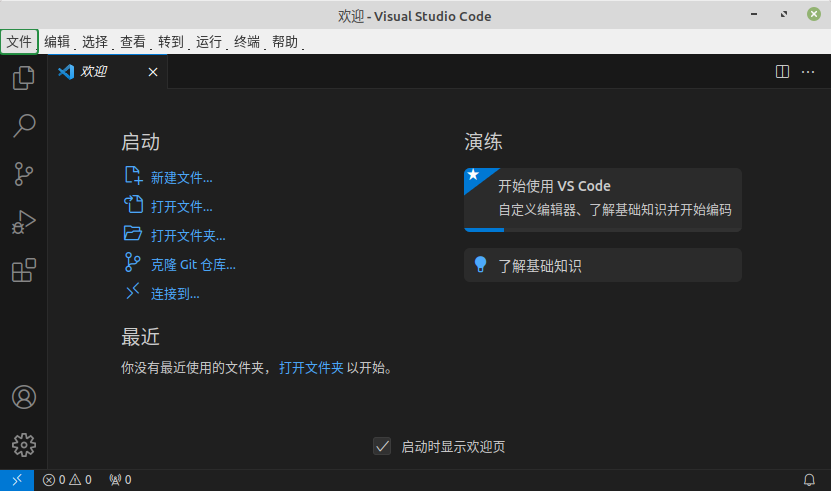831x491 pixels.
Task: Open the 转到 menu
Action: (171, 41)
